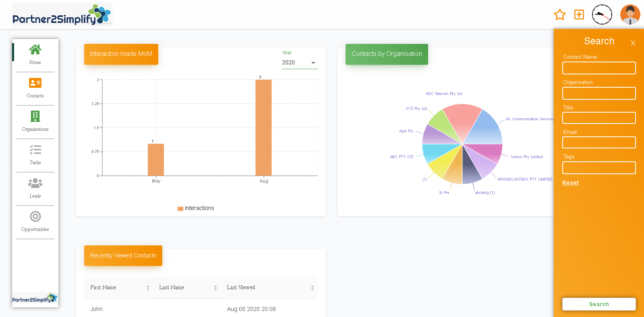Open Contacts from the sidebar
Viewport: 644px width, 317px height.
pos(35,89)
